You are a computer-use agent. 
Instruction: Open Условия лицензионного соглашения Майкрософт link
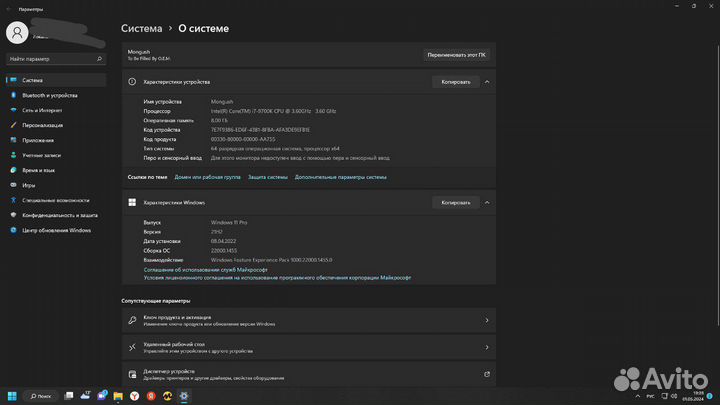point(277,277)
